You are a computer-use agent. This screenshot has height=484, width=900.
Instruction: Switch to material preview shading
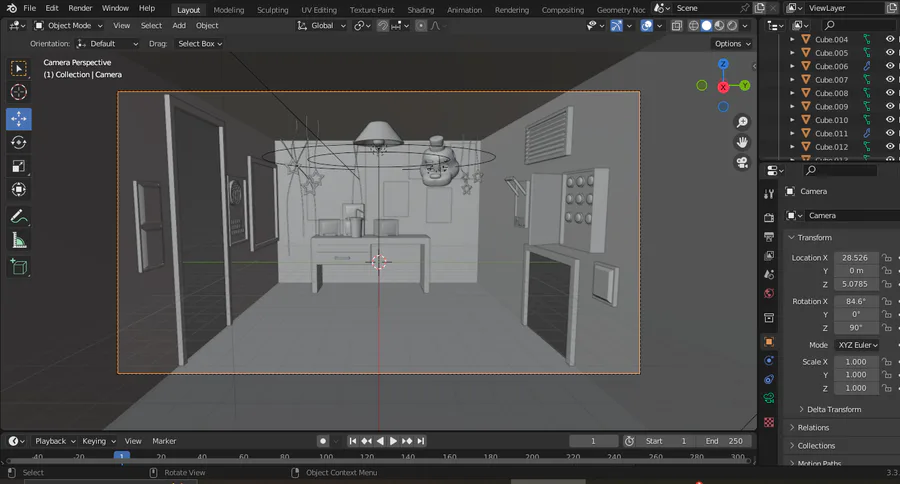[x=719, y=26]
